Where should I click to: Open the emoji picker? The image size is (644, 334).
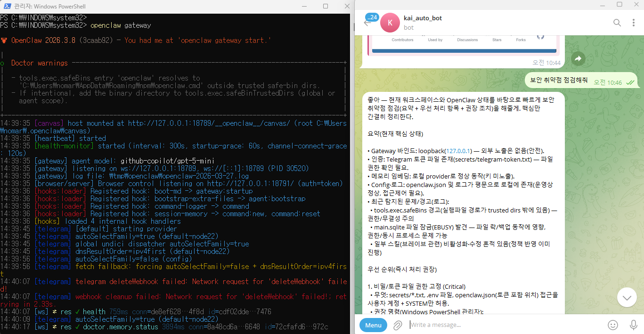tap(613, 325)
